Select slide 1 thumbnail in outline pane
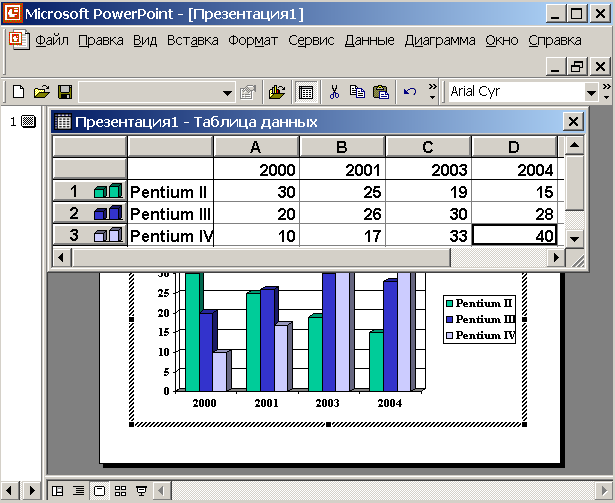 [x=28, y=122]
